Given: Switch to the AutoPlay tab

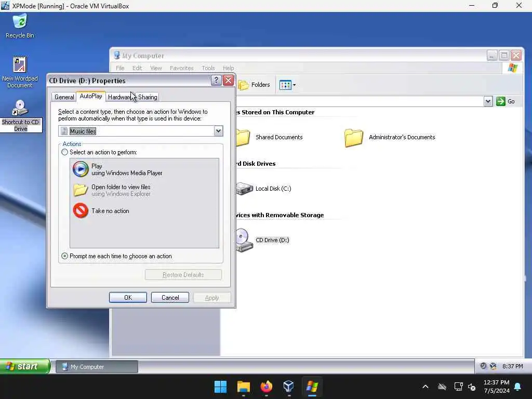Looking at the screenshot, I should [90, 96].
